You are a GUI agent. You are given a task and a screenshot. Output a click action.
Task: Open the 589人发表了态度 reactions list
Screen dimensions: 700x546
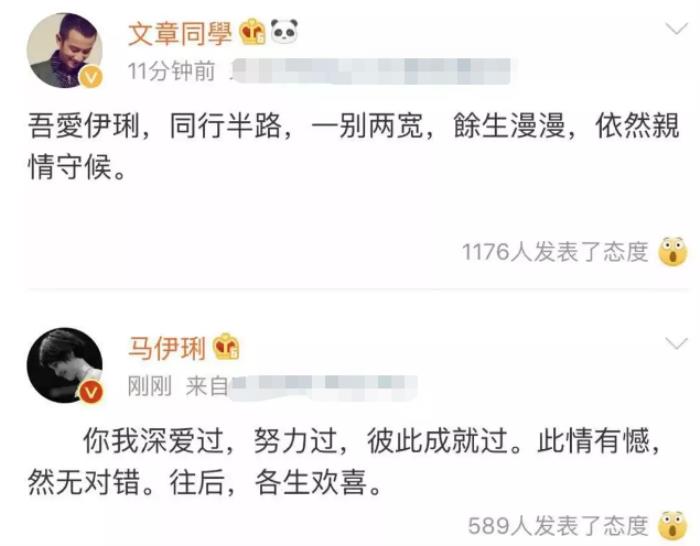pos(558,525)
